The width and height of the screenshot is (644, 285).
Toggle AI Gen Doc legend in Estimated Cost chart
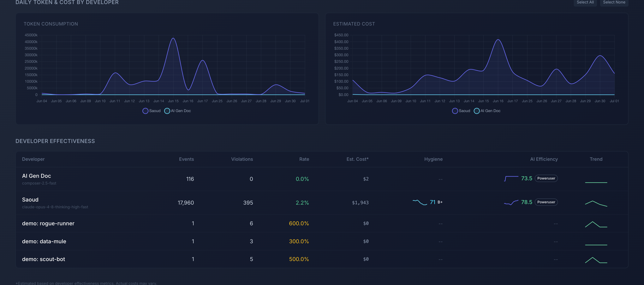click(487, 111)
